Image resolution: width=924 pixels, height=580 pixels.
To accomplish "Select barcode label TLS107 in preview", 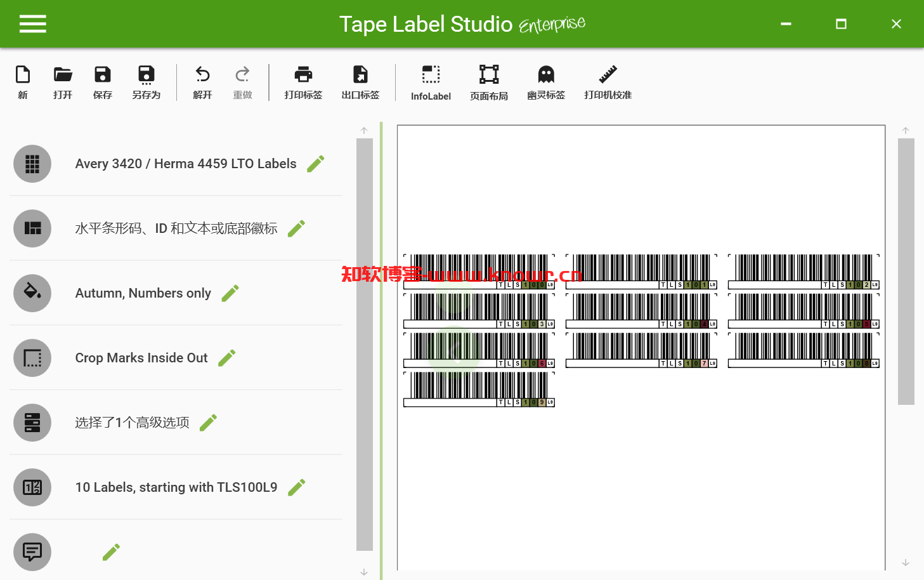I will coord(641,350).
